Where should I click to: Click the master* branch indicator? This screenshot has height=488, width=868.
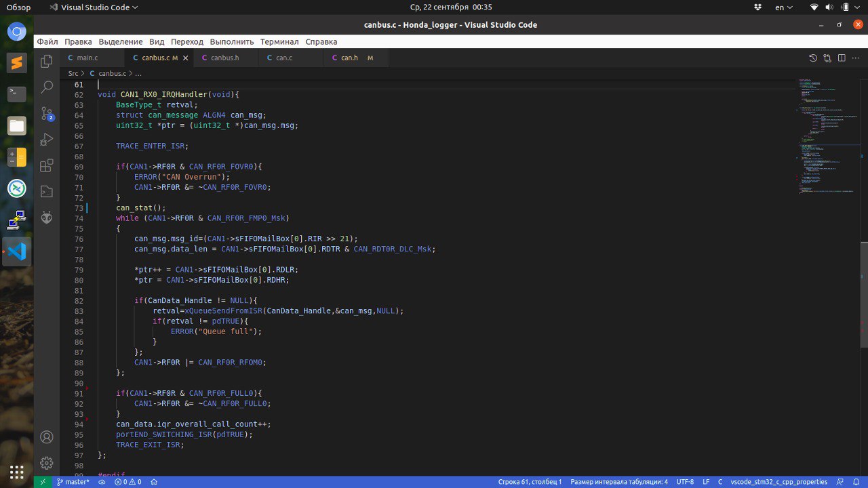click(73, 482)
